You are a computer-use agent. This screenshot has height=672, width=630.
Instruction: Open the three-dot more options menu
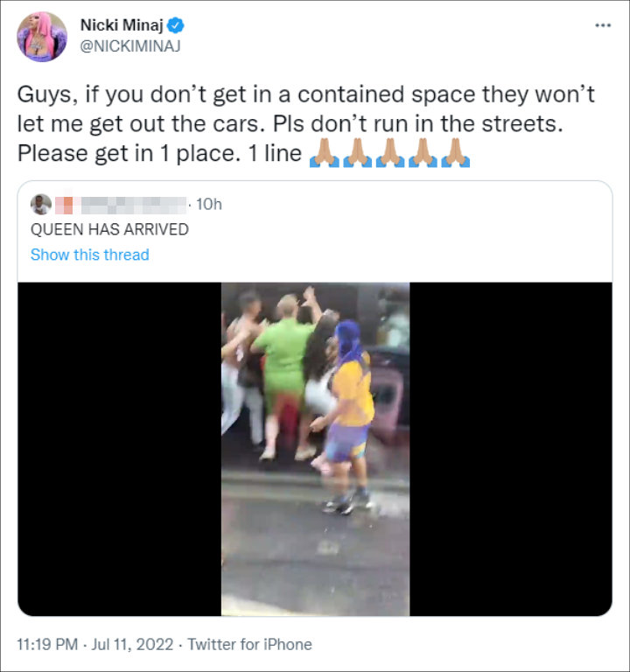coord(603,25)
